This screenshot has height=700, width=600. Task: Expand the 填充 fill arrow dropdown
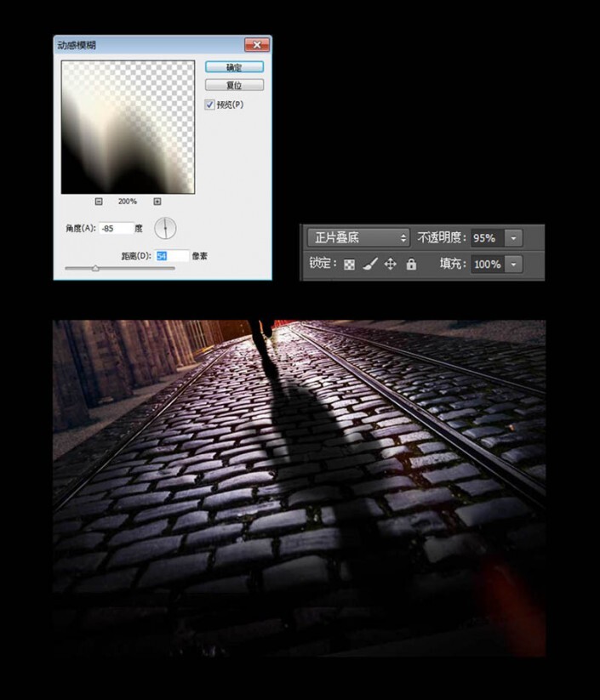coord(513,265)
